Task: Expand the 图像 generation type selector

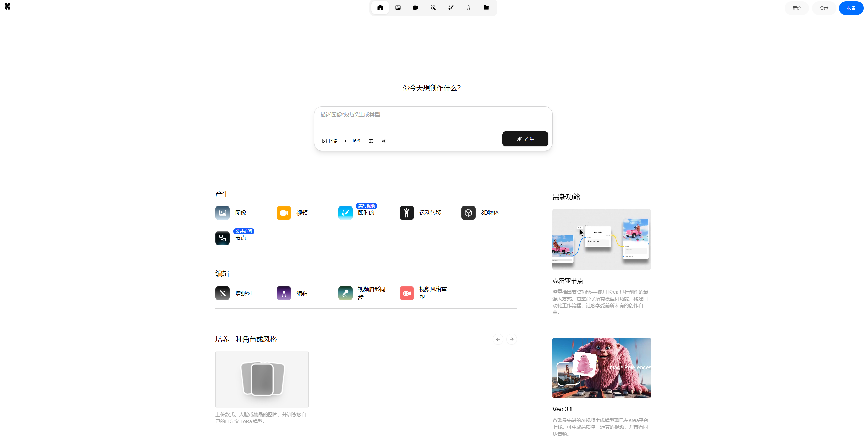Action: point(329,141)
